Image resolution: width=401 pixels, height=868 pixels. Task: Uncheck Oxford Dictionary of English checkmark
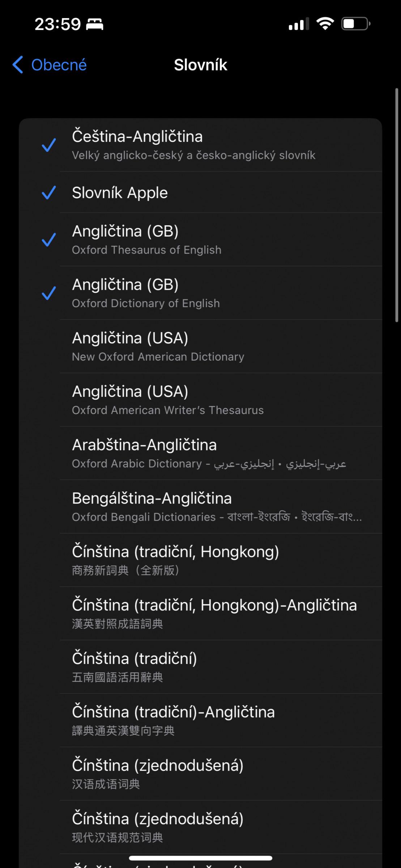49,293
